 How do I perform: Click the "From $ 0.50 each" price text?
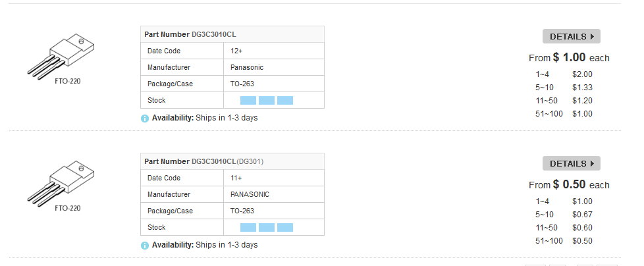pyautogui.click(x=569, y=185)
